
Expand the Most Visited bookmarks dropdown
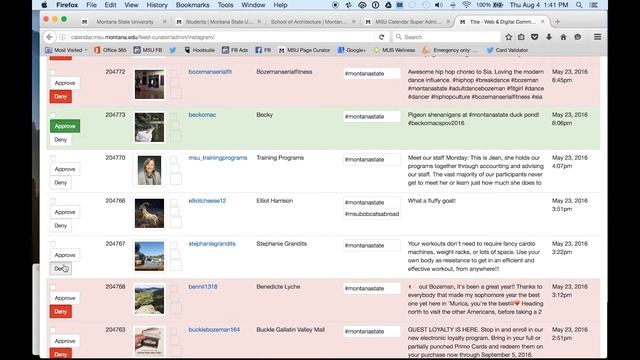coord(66,50)
